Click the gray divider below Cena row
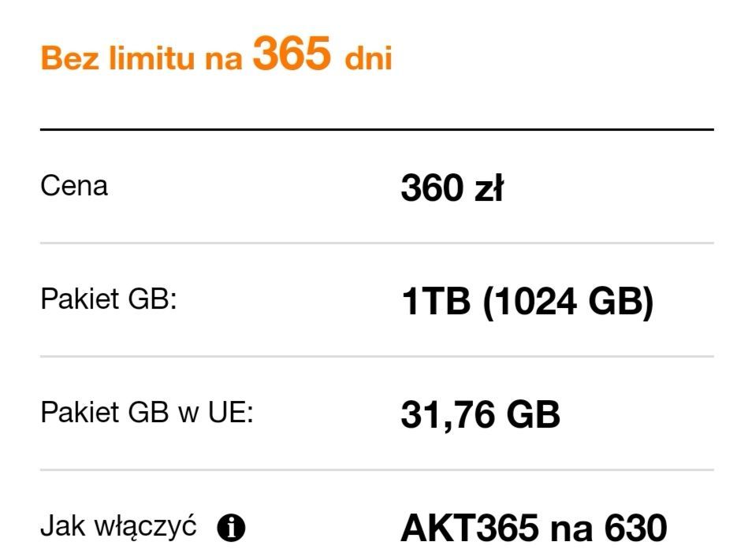Image resolution: width=741 pixels, height=560 pixels. pyautogui.click(x=377, y=243)
